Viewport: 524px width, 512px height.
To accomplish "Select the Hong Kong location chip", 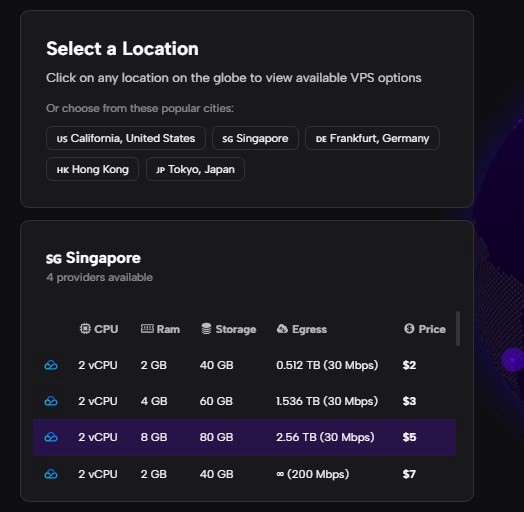I will 93,169.
